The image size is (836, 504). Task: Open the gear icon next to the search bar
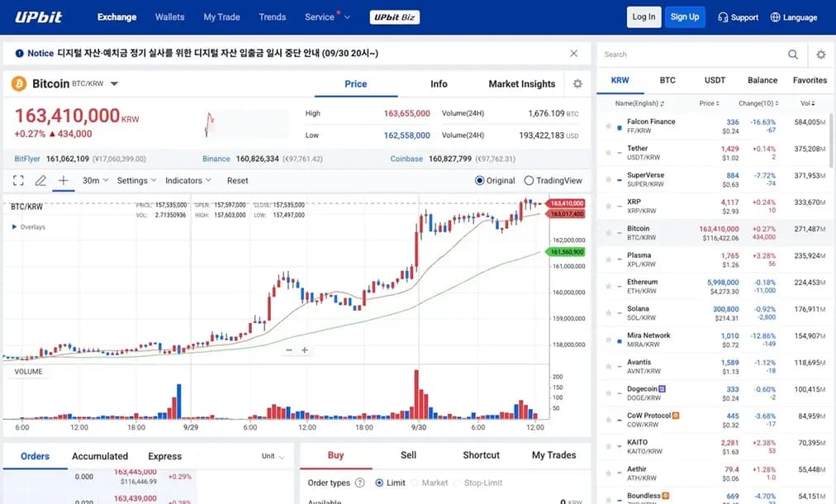[x=820, y=54]
